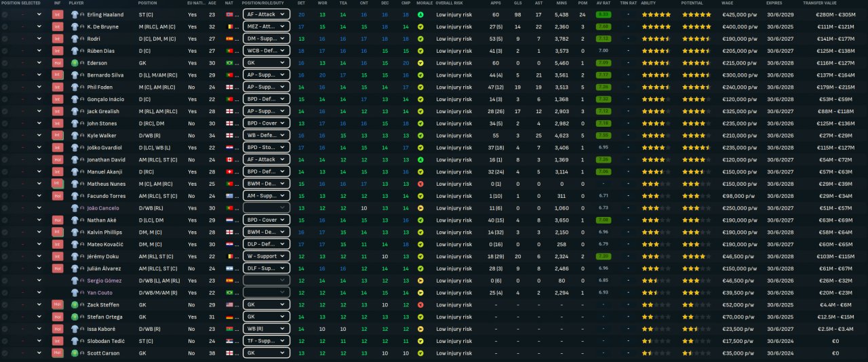Open Jérémy Doku's W - Support dropdown
The height and width of the screenshot is (362, 868).
click(x=266, y=256)
